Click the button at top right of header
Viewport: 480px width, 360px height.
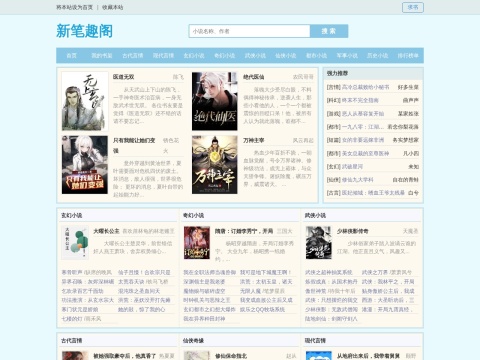(x=413, y=7)
